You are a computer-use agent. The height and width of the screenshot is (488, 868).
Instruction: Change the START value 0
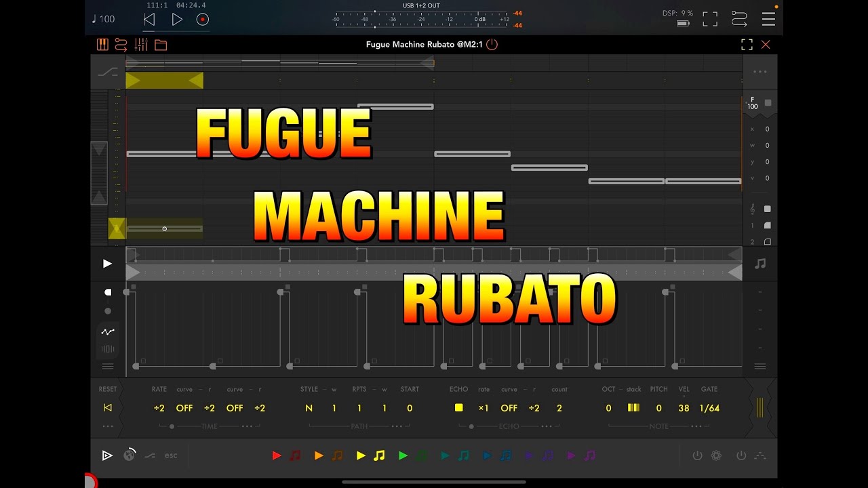point(410,408)
